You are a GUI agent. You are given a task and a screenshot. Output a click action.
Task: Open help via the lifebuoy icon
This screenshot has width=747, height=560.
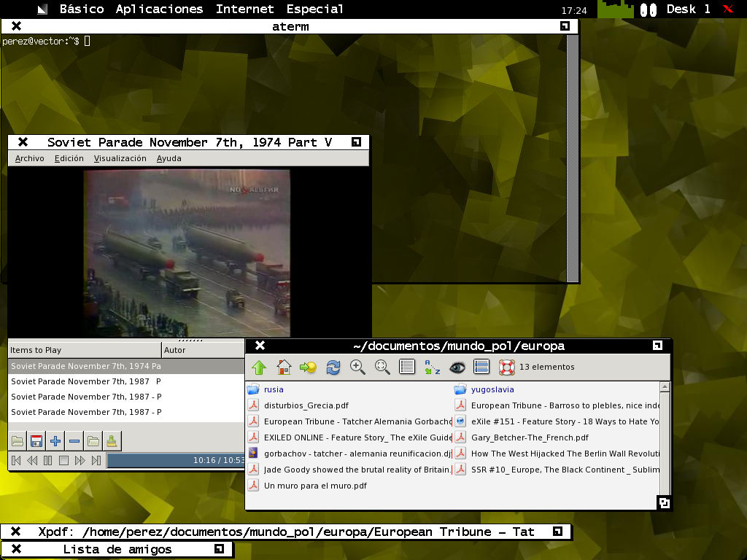[507, 367]
